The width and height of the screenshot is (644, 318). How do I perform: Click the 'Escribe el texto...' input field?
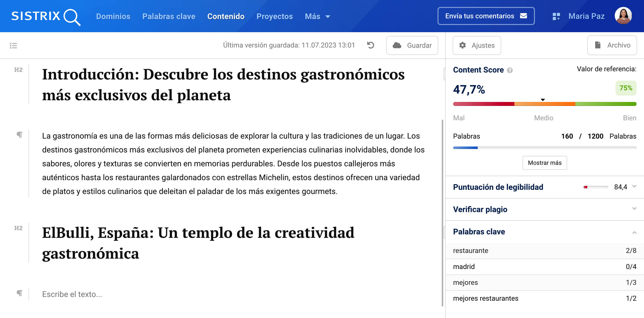pyautogui.click(x=72, y=294)
